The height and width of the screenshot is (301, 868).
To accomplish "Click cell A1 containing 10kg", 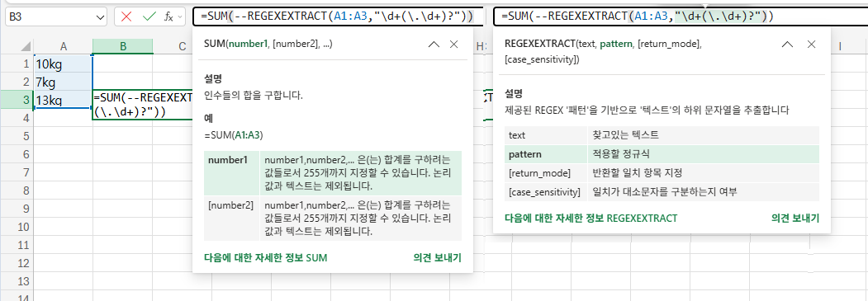I will tap(63, 64).
